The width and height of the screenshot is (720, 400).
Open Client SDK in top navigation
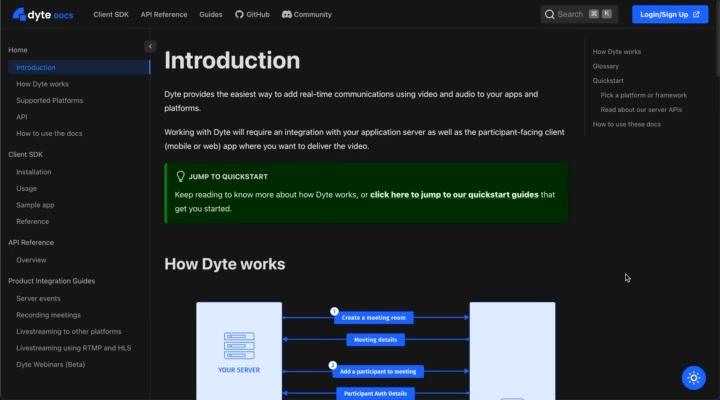click(112, 15)
